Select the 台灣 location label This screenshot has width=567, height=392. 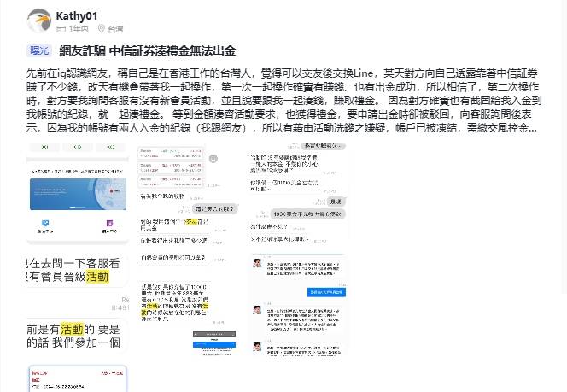pos(115,29)
